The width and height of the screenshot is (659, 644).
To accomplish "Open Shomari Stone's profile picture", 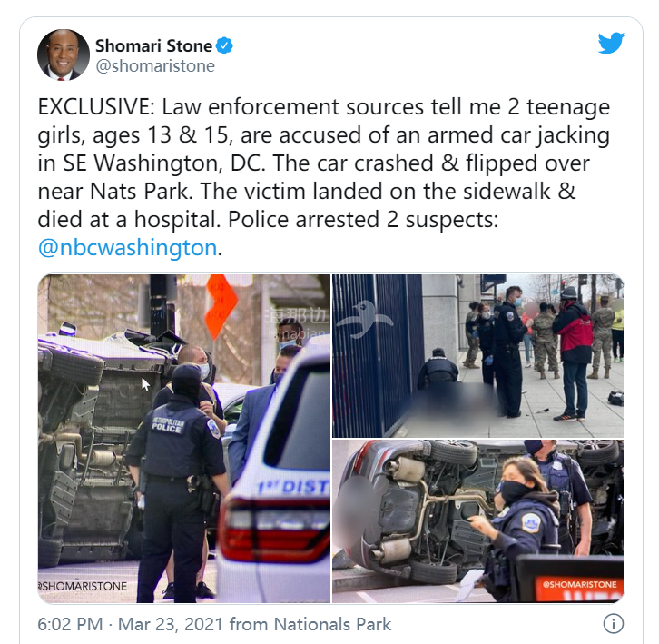I will (x=64, y=54).
